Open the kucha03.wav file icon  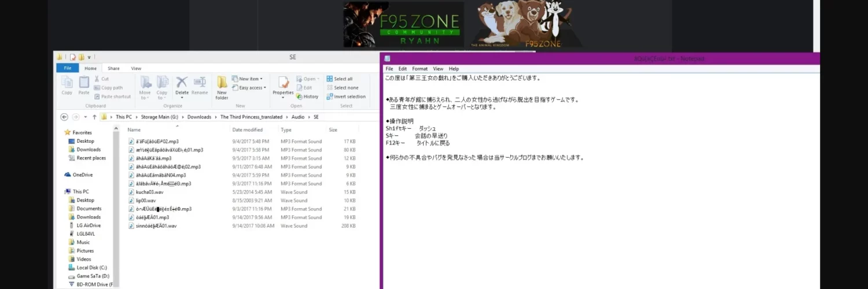(x=131, y=192)
